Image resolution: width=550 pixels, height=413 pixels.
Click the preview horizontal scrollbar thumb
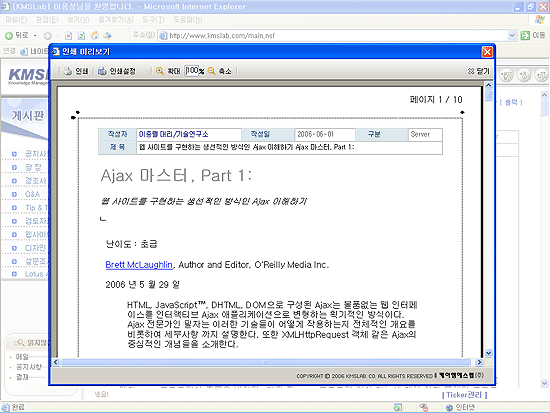click(x=266, y=362)
